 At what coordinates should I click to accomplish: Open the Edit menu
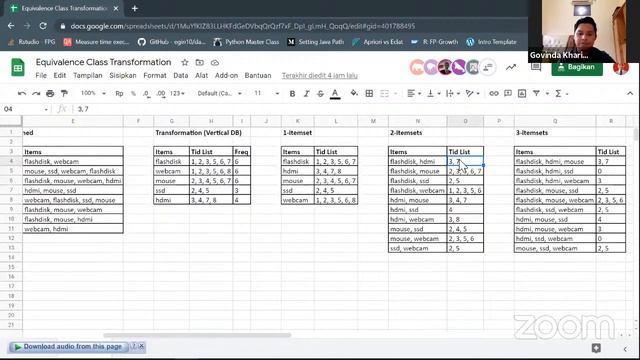click(x=60, y=76)
